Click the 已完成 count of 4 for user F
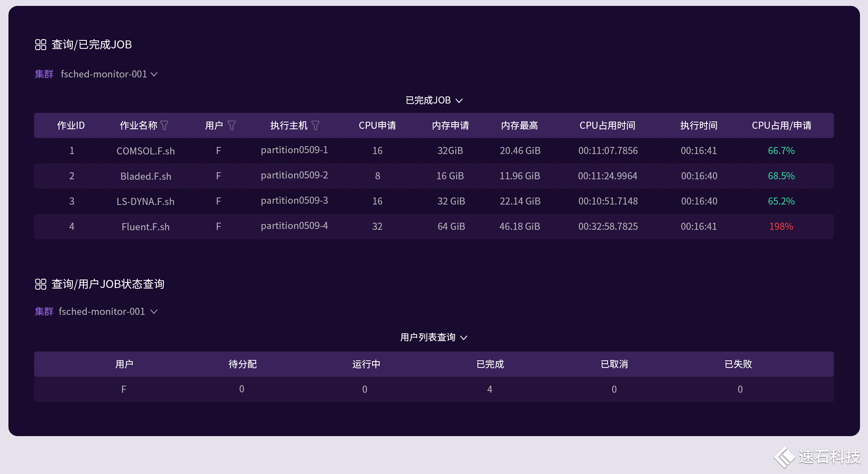This screenshot has width=868, height=474. pos(490,389)
